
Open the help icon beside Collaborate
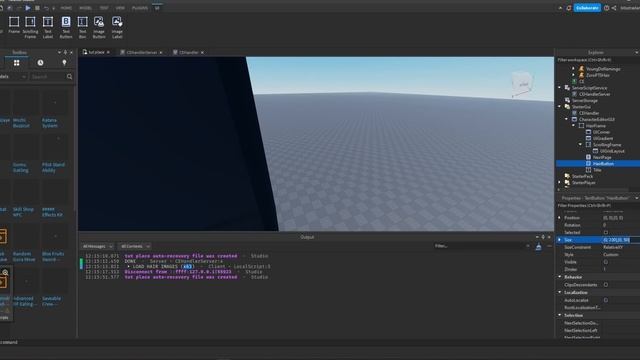pyautogui.click(x=607, y=8)
